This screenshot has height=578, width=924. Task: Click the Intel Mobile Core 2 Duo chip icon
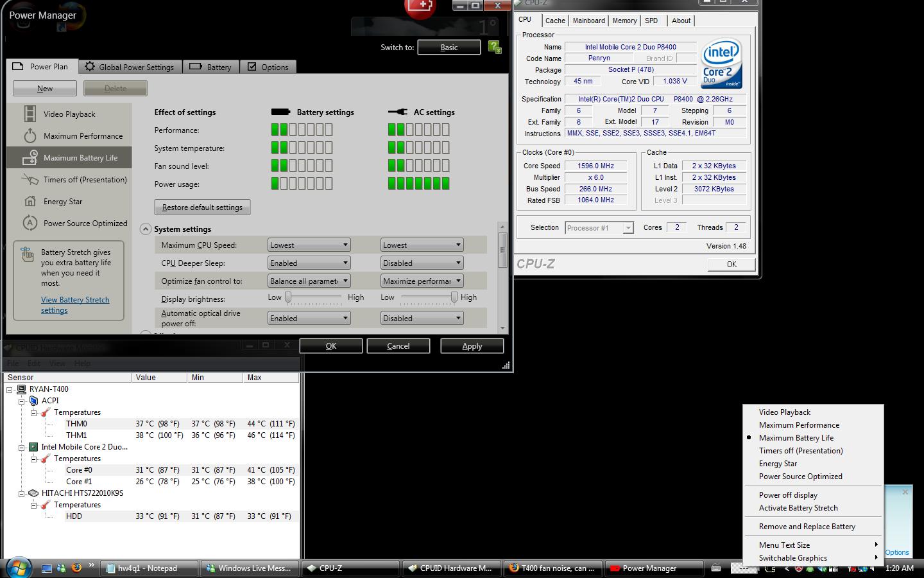(33, 447)
